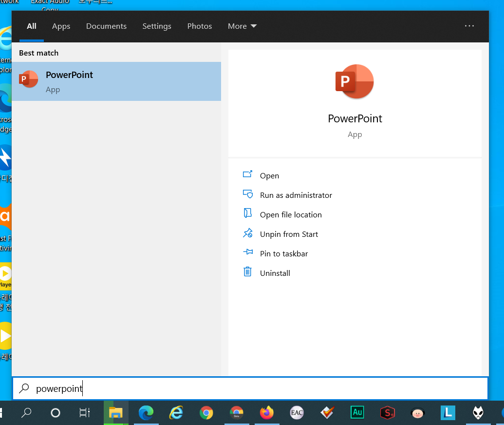The image size is (504, 425).
Task: Click the Open file location folder icon
Action: point(247,213)
